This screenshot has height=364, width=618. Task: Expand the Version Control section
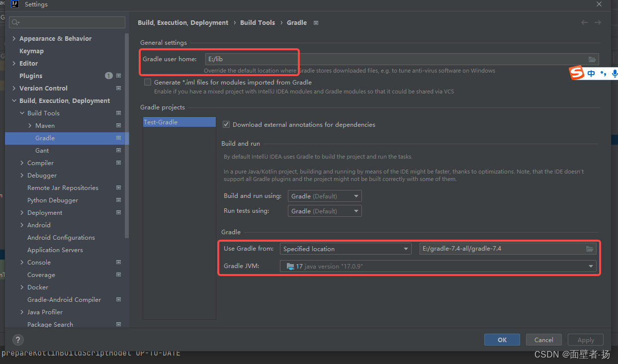pos(14,88)
